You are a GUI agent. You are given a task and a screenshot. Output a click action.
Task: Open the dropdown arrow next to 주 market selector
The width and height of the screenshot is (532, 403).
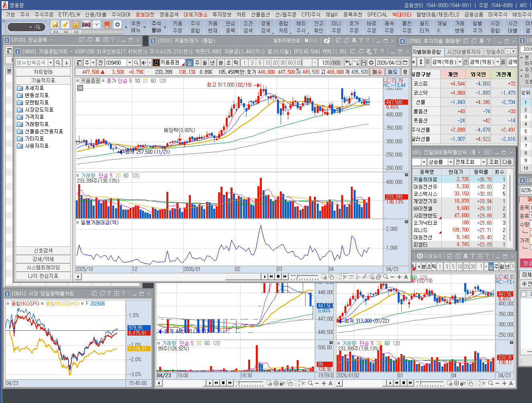(93, 63)
